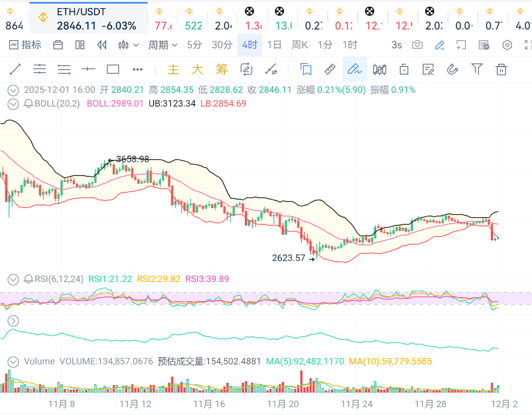Click the gold 筹 chip distribution button

pyautogui.click(x=221, y=69)
